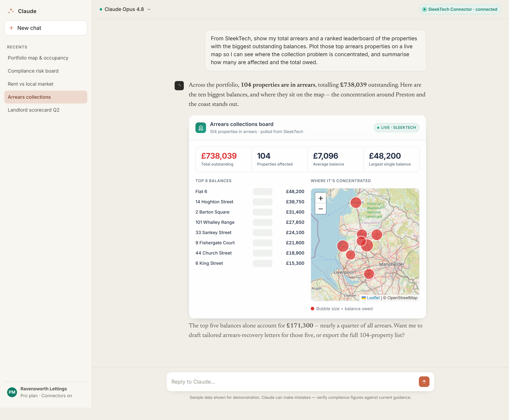The height and width of the screenshot is (420, 509).
Task: Open Portfolio map & occupancy chat
Action: [46, 58]
